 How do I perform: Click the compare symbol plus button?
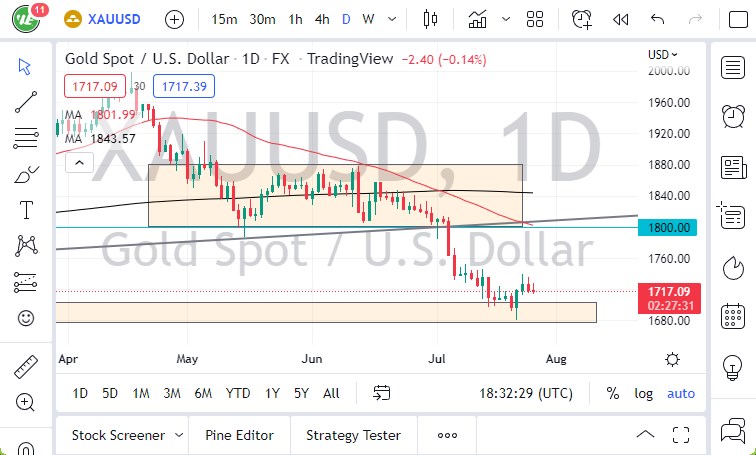tap(174, 19)
